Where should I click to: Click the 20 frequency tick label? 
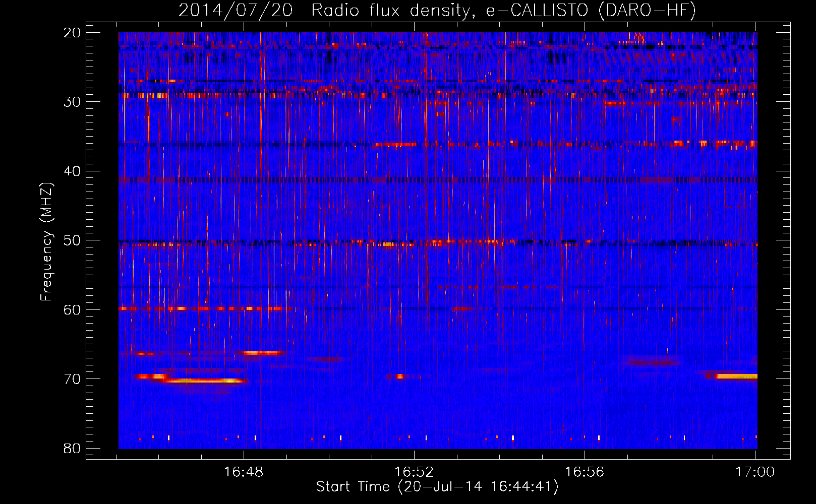(72, 33)
